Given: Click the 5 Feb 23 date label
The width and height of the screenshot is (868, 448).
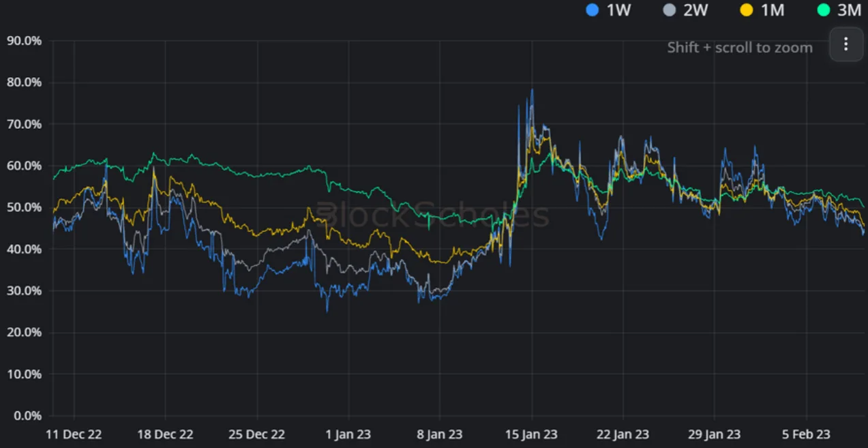Looking at the screenshot, I should coord(806,434).
